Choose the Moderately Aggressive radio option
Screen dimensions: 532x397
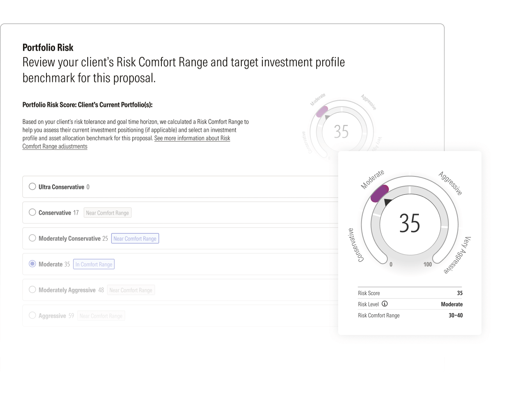[32, 290]
